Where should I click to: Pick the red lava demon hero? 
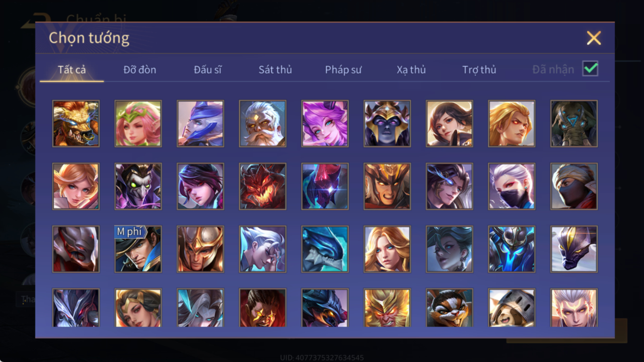coord(263,187)
